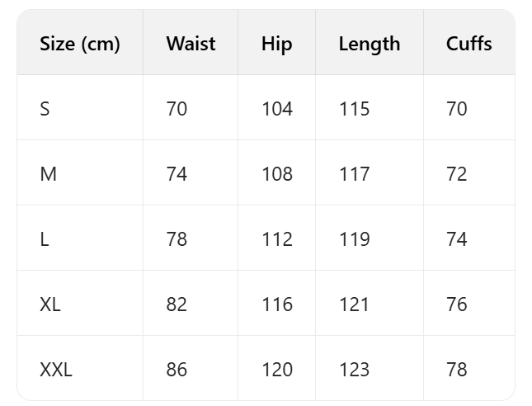The width and height of the screenshot is (532, 406).
Task: Select the length value 117
Action: [x=354, y=174]
